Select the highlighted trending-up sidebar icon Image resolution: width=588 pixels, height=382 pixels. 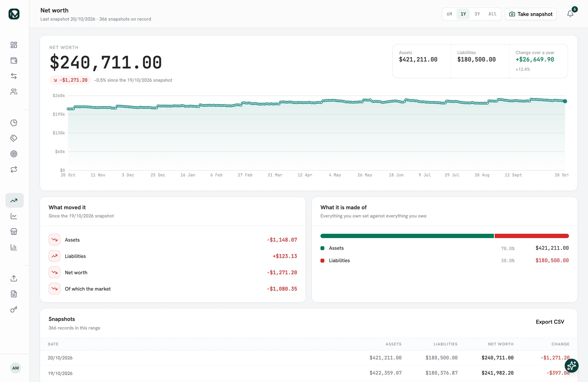pyautogui.click(x=14, y=201)
